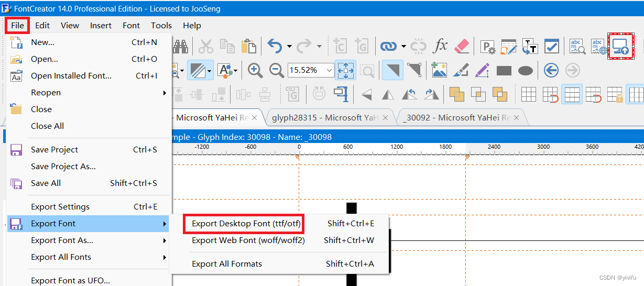Viewport: 644px width, 286px height.
Task: Click the fit-to-window zoom icon
Action: pos(345,70)
